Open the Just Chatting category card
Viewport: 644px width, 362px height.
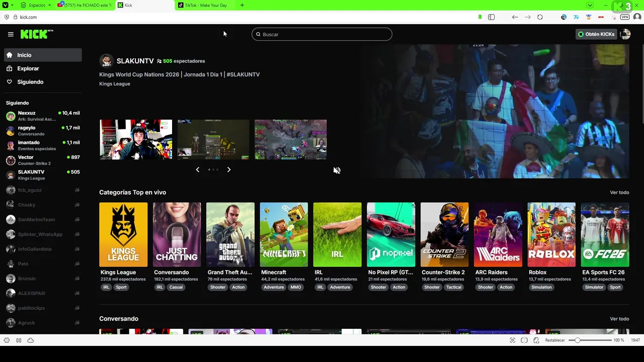coord(177,235)
